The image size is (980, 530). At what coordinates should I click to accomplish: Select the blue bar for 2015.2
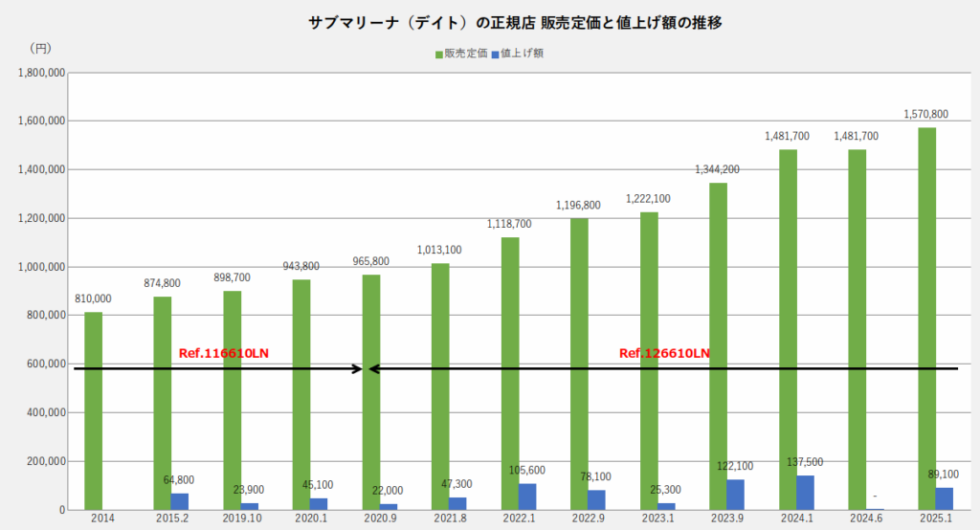coord(179,502)
